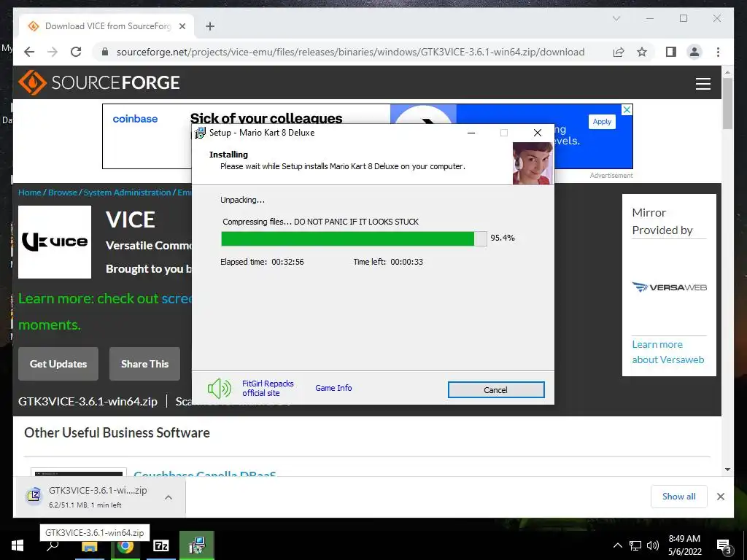Toggle the browser side panel

(671, 52)
